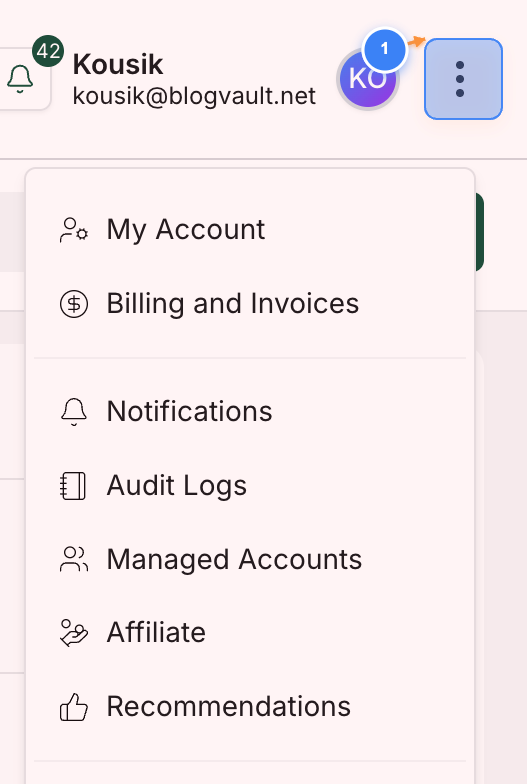Viewport: 527px width, 784px height.
Task: Click the people icon for Managed Accounts
Action: click(x=74, y=559)
